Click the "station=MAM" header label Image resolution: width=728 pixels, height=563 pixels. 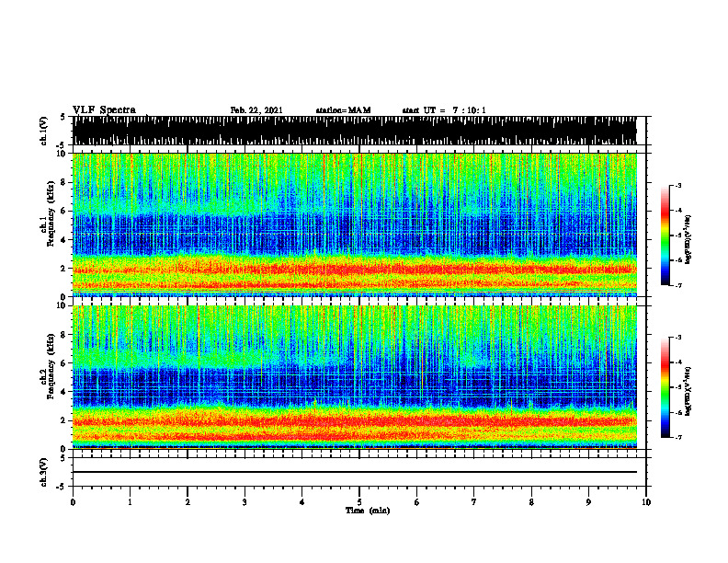[x=343, y=110]
